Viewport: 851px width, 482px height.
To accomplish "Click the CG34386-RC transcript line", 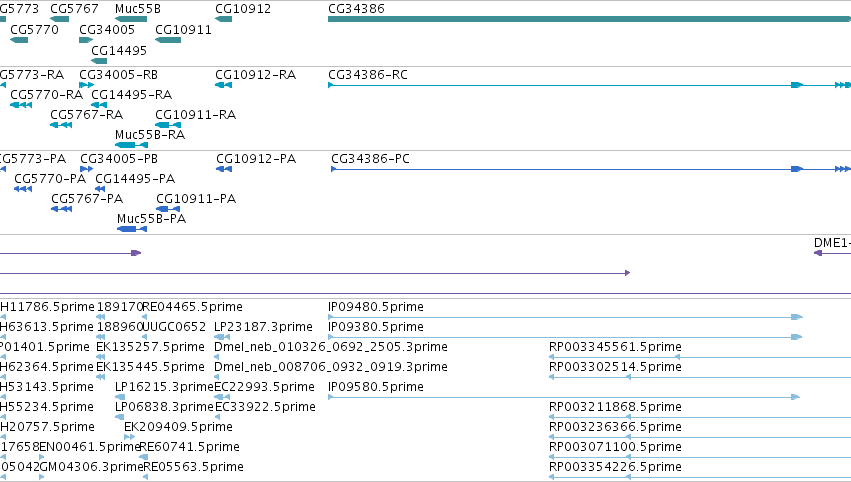I will tap(589, 85).
